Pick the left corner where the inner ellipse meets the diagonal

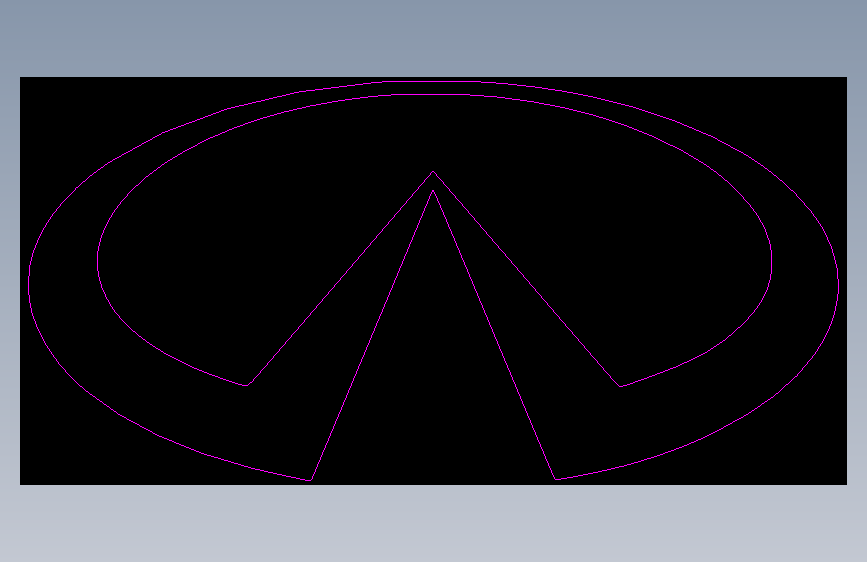pyautogui.click(x=247, y=386)
